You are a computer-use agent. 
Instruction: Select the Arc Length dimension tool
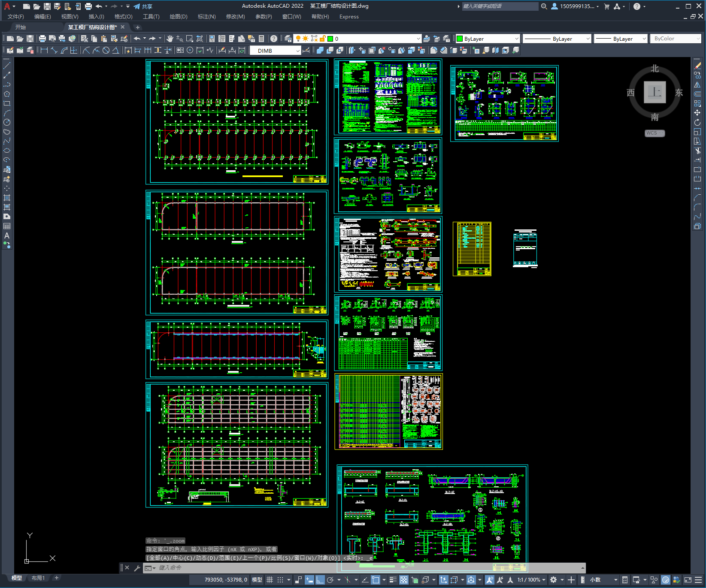pyautogui.click(x=64, y=50)
